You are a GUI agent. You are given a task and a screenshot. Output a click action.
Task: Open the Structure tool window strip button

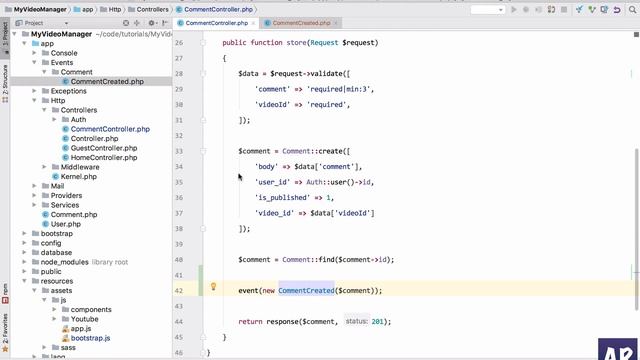point(5,83)
